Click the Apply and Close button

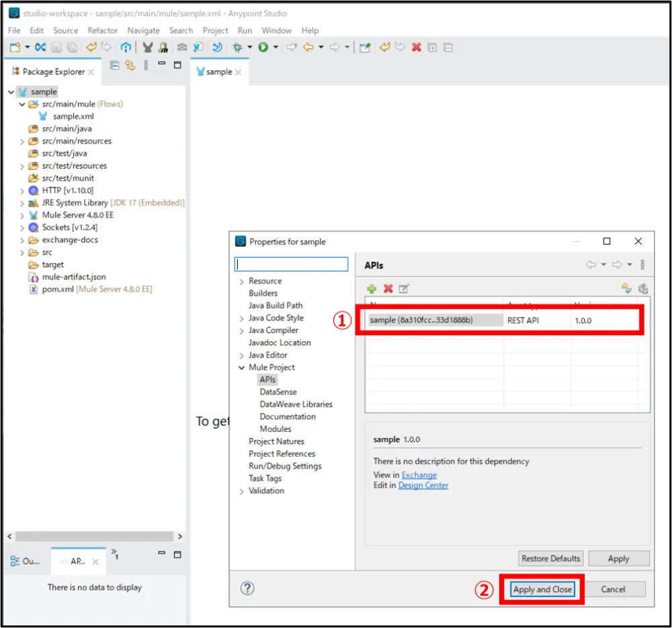tap(542, 590)
